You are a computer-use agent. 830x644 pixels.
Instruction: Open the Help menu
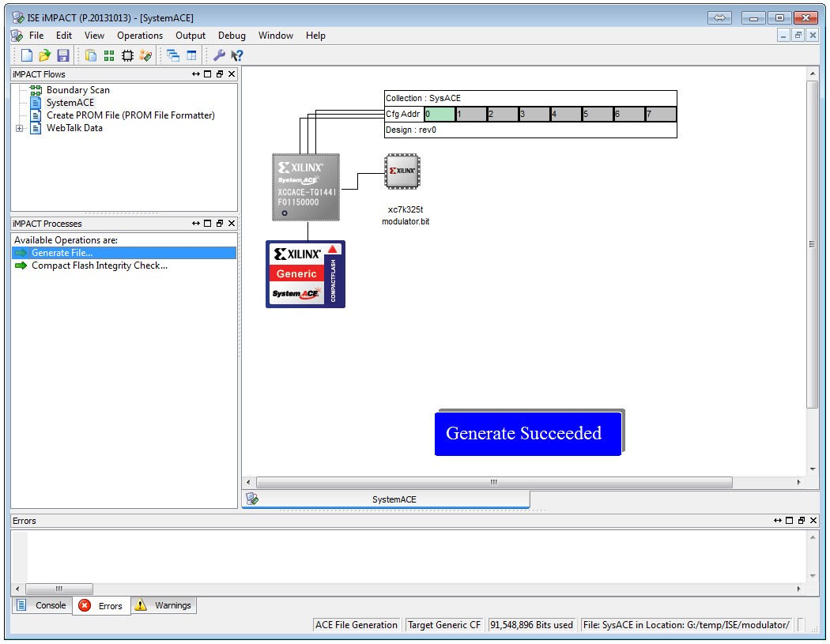(315, 36)
